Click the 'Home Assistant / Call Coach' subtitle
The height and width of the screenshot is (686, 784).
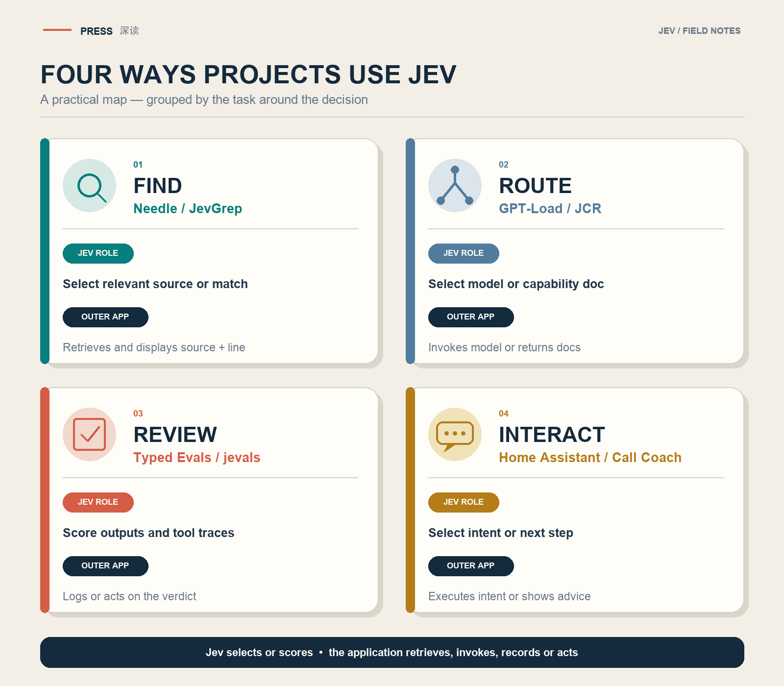coord(590,458)
